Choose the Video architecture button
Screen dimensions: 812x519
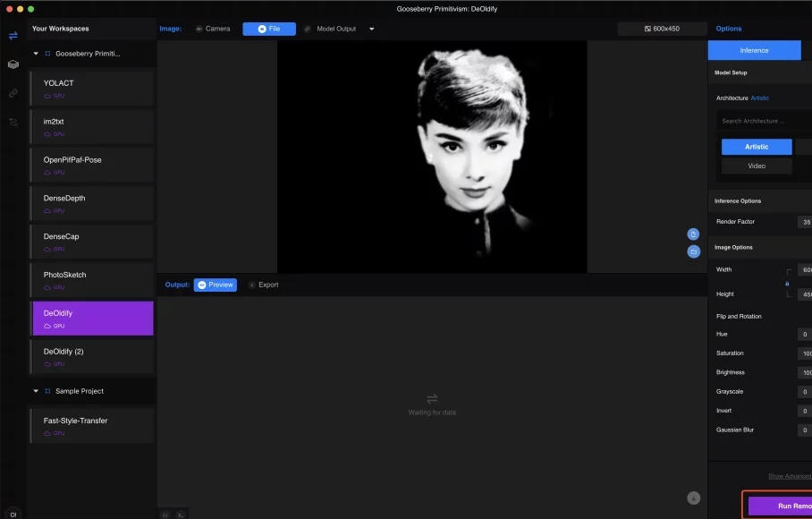[756, 166]
